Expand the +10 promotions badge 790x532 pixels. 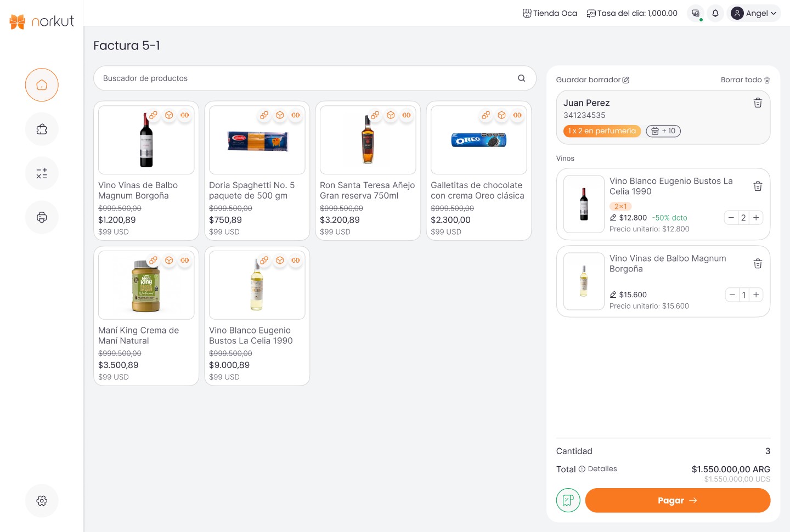(663, 131)
